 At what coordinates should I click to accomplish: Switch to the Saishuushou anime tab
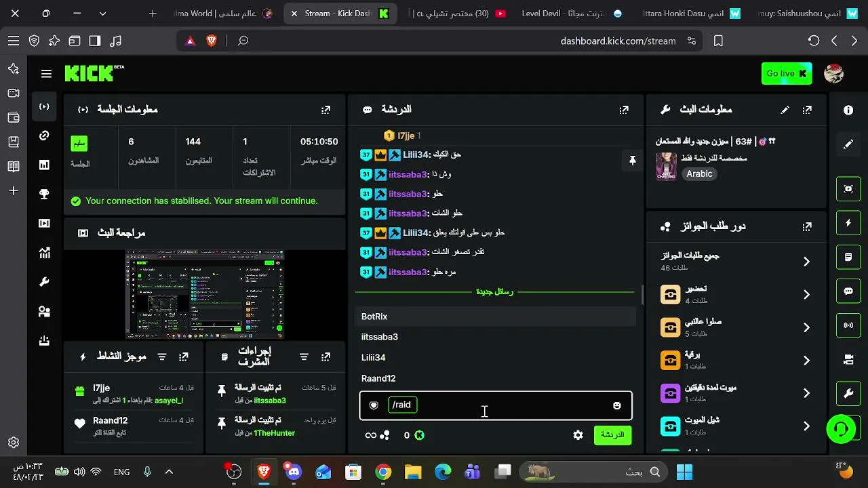coord(807,14)
